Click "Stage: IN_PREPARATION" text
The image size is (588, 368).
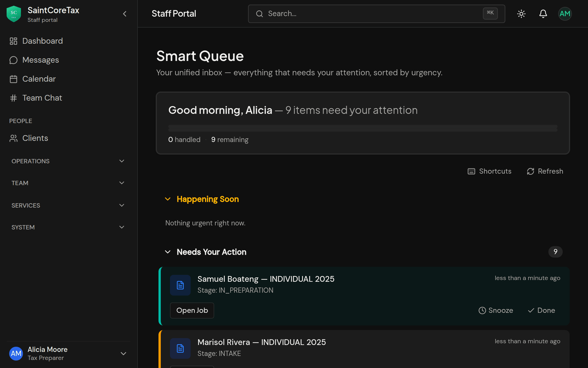point(235,290)
